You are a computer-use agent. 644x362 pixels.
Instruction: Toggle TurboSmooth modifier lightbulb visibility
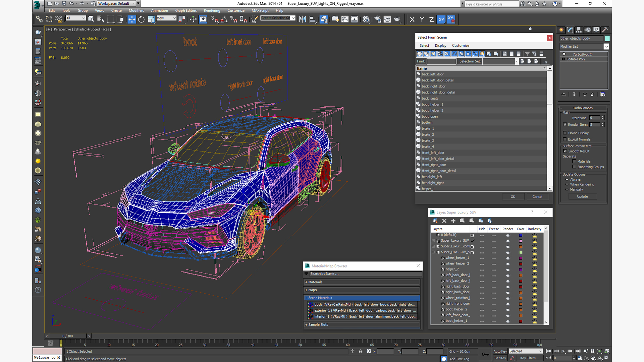(564, 54)
